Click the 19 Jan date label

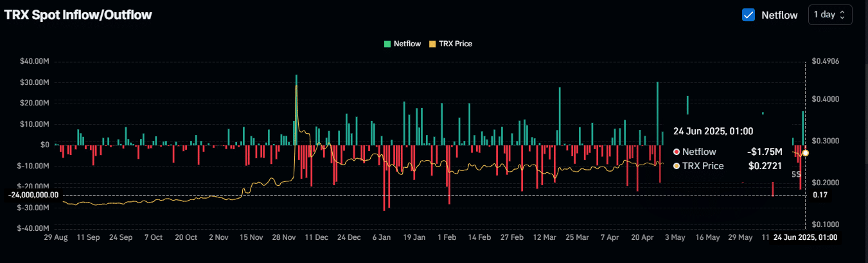pos(414,237)
